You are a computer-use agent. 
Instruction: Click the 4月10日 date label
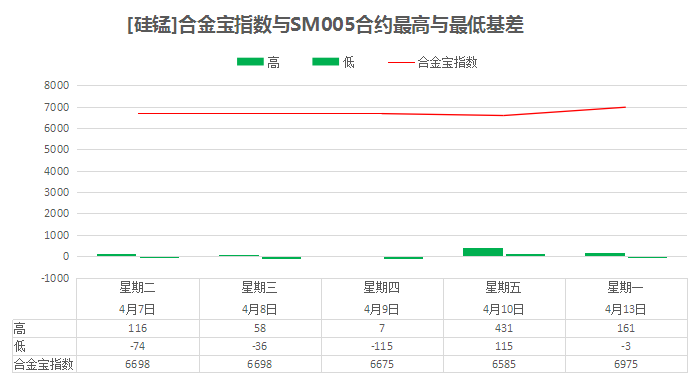(x=503, y=309)
